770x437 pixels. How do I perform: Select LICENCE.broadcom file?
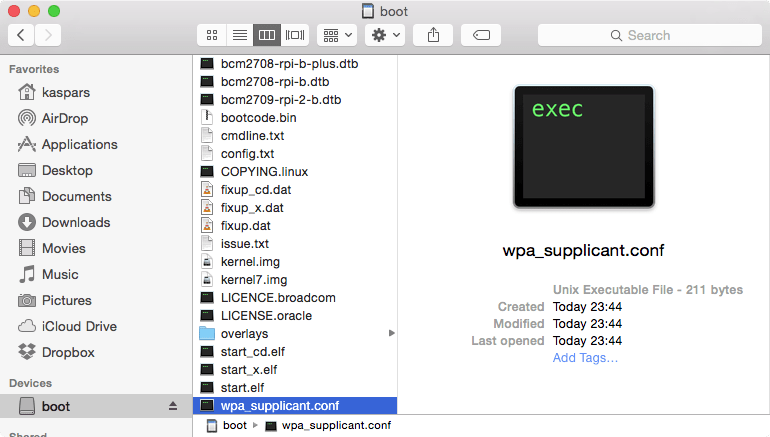(x=295, y=298)
